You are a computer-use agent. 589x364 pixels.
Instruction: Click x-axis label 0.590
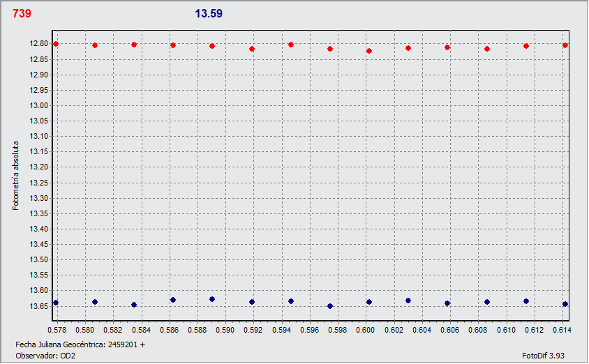[225, 330]
